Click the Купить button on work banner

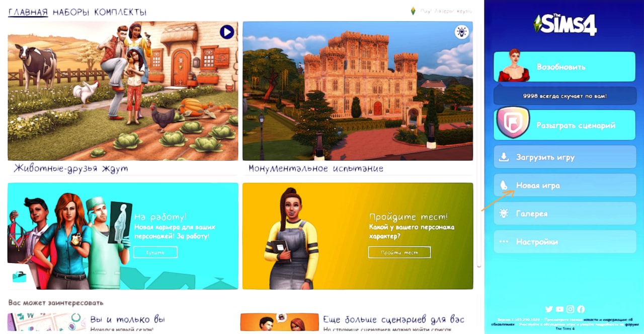tap(155, 252)
